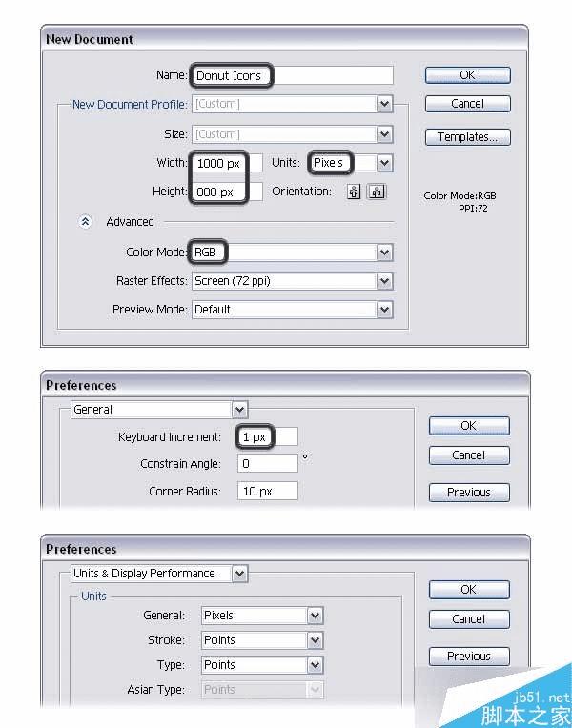Viewport: 572px width, 728px height.
Task: Select landscape orientation icon
Action: (x=377, y=192)
